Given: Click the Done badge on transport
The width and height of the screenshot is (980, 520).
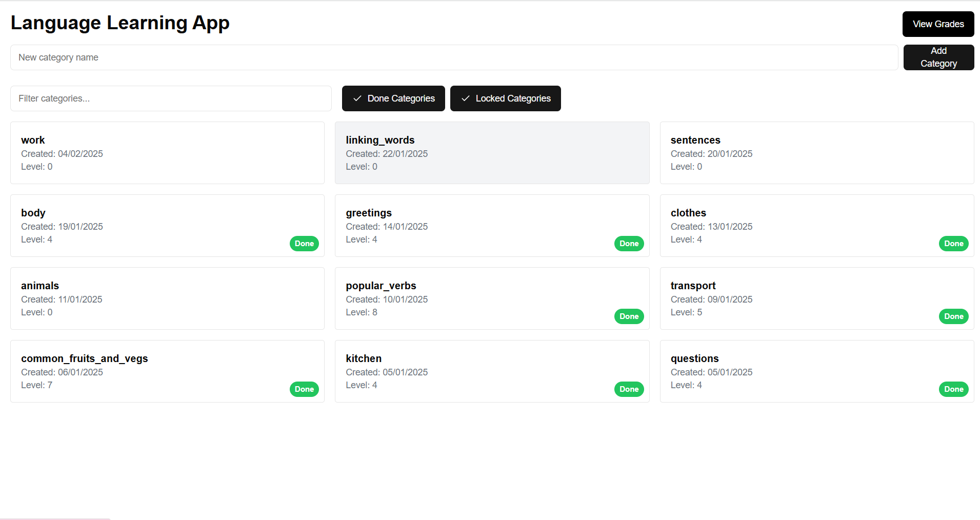Looking at the screenshot, I should click(954, 316).
